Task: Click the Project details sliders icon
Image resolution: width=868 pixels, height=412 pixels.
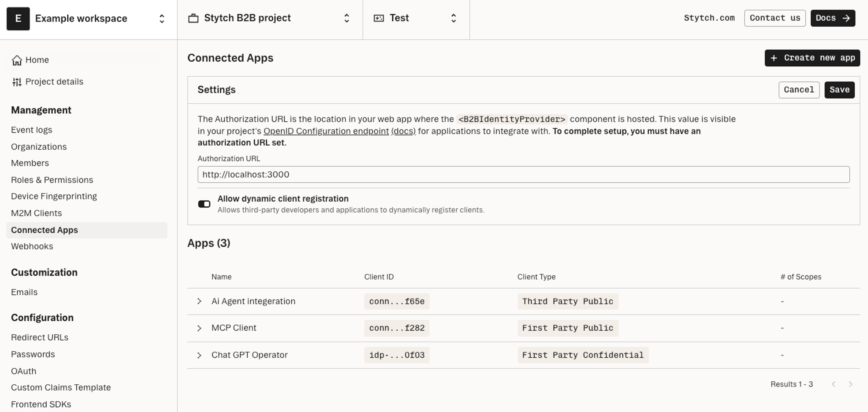Action: click(x=17, y=82)
